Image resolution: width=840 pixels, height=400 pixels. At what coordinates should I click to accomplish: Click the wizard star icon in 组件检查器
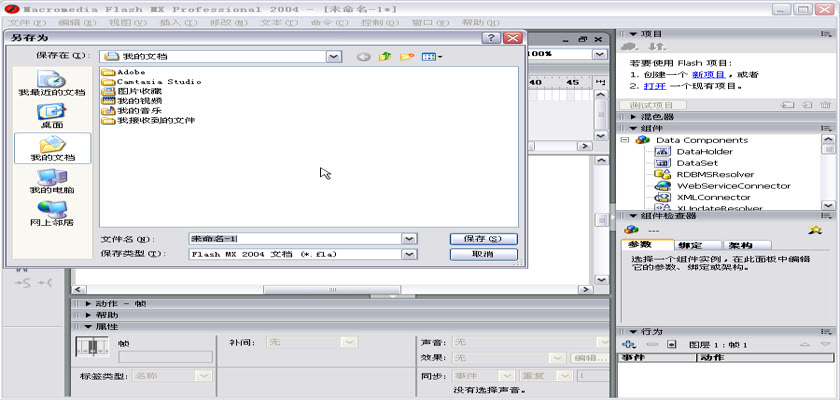pos(816,230)
